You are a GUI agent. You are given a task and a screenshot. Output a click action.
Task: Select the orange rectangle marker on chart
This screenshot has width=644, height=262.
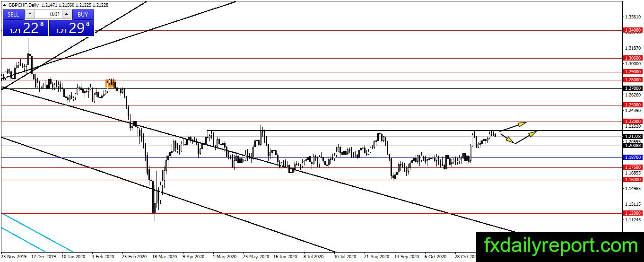point(111,84)
